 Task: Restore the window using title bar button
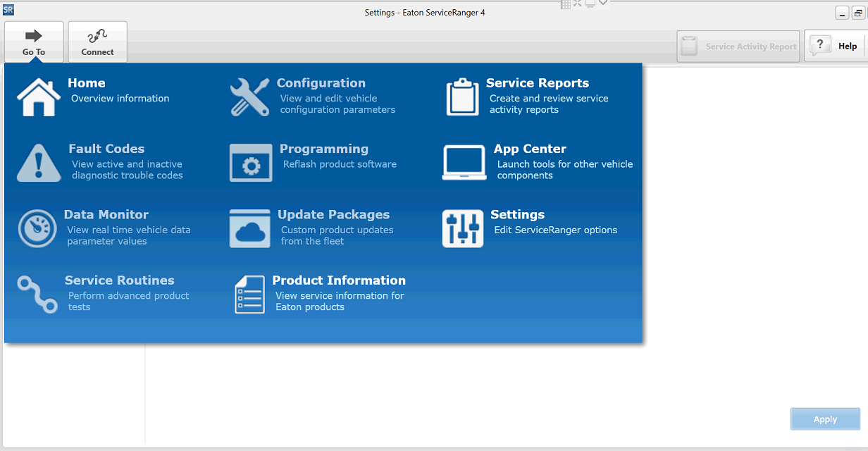tap(859, 13)
